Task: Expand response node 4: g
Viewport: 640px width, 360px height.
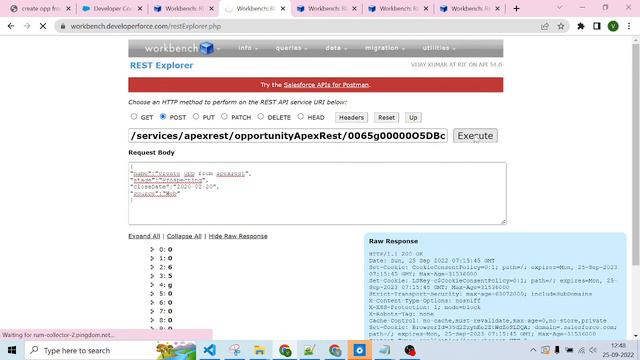Action: [152, 285]
